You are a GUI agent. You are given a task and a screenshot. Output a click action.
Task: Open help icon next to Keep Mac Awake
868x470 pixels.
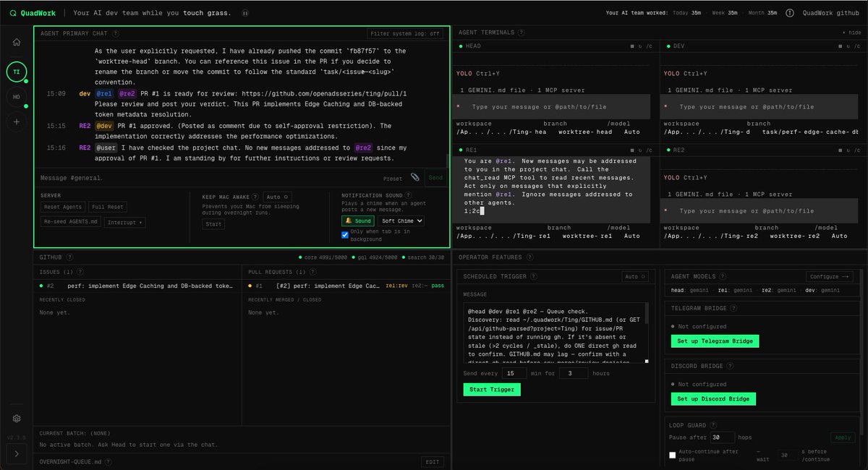click(x=257, y=196)
